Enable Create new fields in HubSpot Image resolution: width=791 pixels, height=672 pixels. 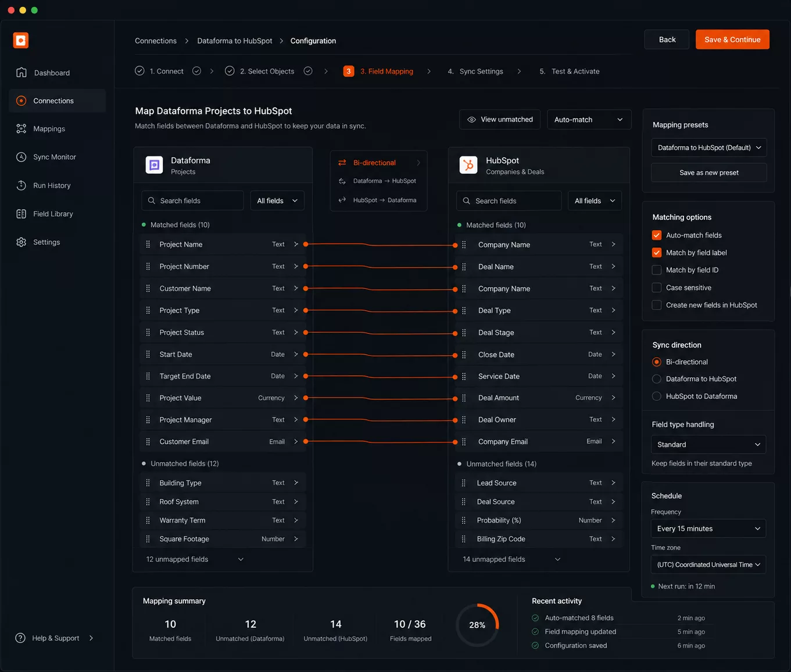pyautogui.click(x=657, y=305)
